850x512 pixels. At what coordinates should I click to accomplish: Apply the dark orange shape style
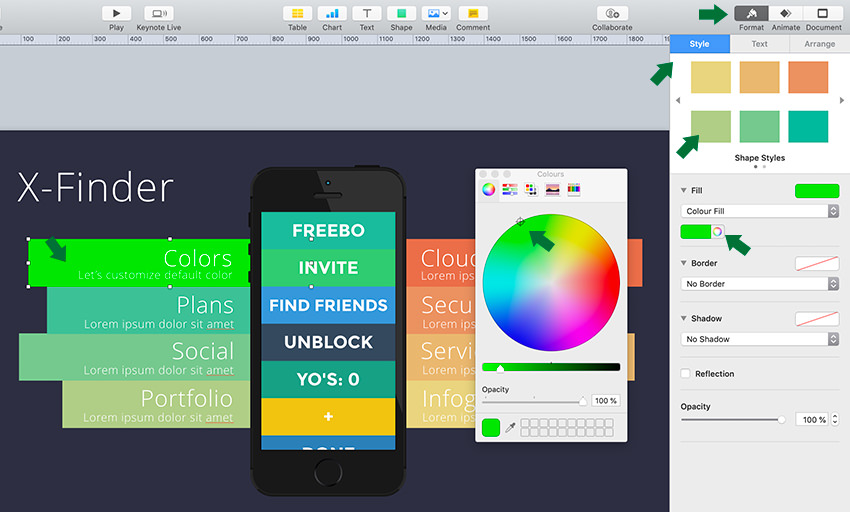[x=808, y=77]
